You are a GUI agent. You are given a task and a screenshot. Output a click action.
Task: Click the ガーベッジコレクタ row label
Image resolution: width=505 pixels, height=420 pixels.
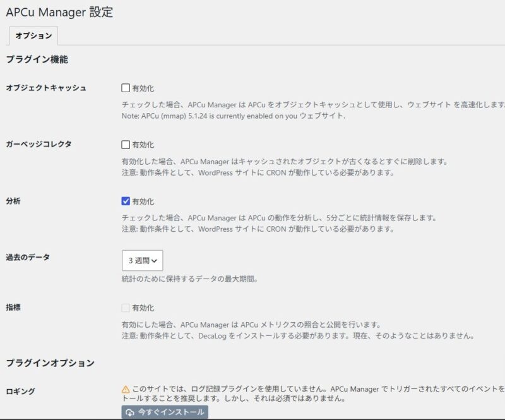pos(39,144)
